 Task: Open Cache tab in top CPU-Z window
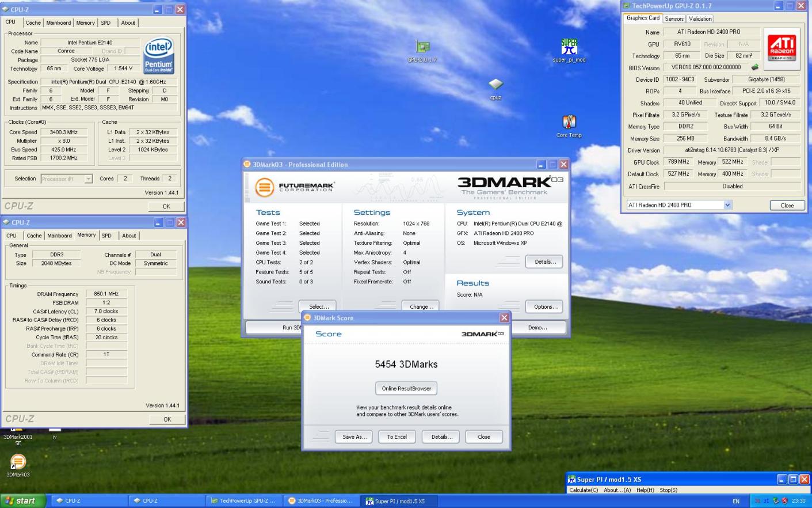point(33,23)
